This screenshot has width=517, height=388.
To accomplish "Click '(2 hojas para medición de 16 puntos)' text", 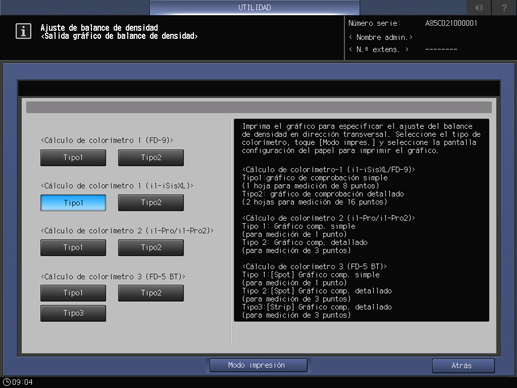I will tap(314, 202).
